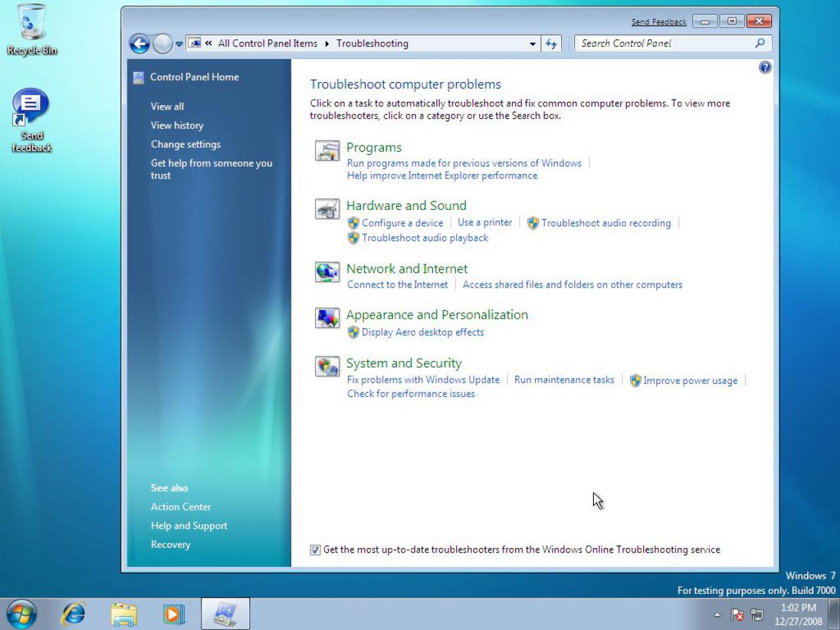Uncheck the online troubleshooters checkbox

click(x=316, y=550)
